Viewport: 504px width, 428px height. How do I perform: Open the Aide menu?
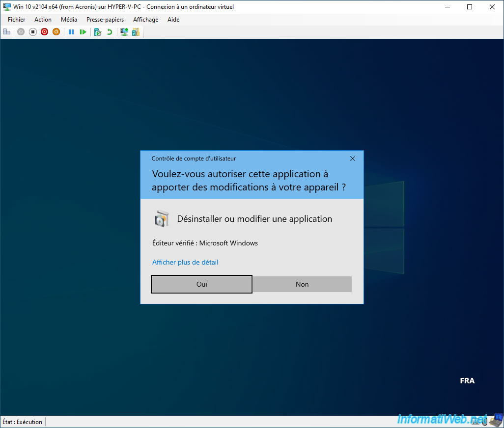(x=173, y=20)
